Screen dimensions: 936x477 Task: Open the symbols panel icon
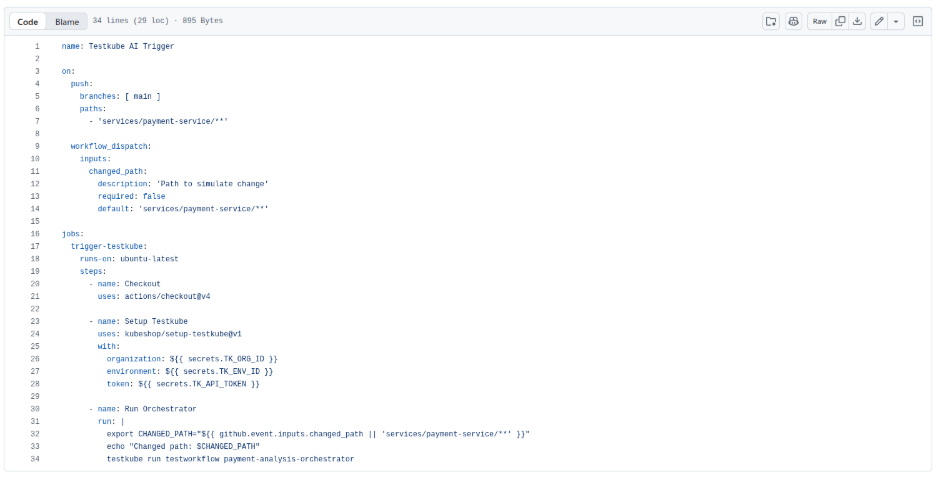click(918, 21)
